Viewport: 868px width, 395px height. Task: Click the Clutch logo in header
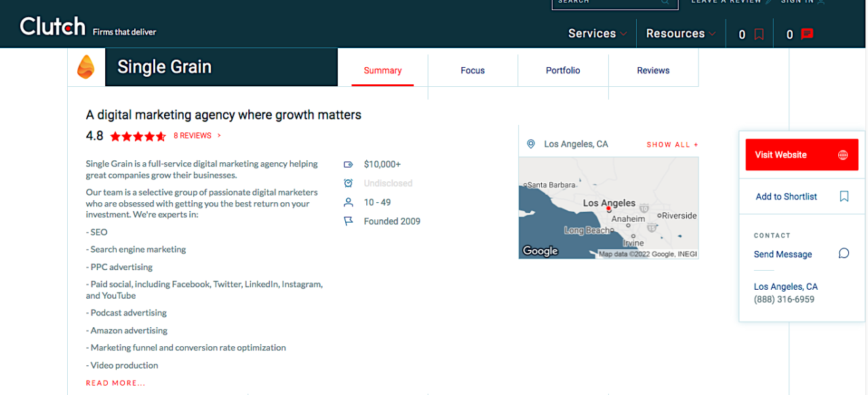pos(53,27)
